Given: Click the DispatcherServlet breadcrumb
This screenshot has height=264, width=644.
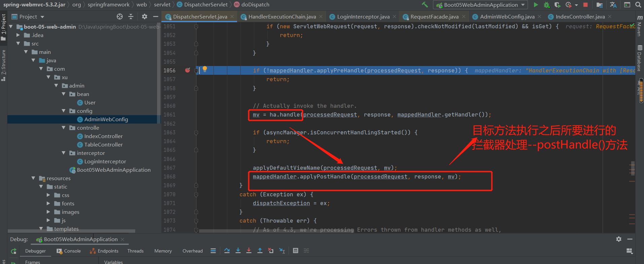Looking at the screenshot, I should pos(202,5).
